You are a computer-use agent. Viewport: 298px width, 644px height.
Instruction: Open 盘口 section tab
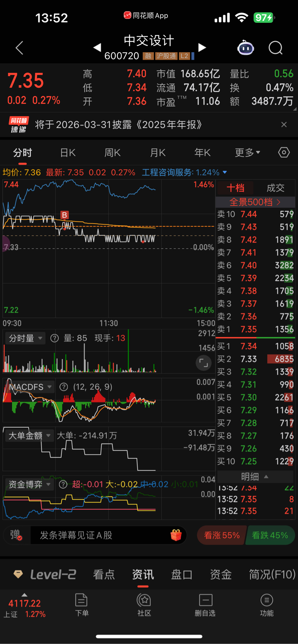click(182, 574)
